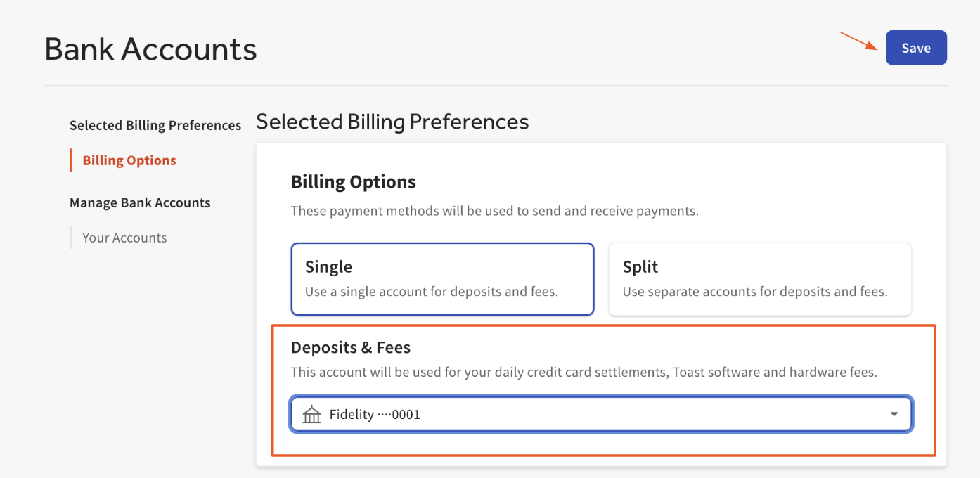Viewport: 980px width, 478px height.
Task: Select the Fidelity ····0001 account selector
Action: pos(601,414)
